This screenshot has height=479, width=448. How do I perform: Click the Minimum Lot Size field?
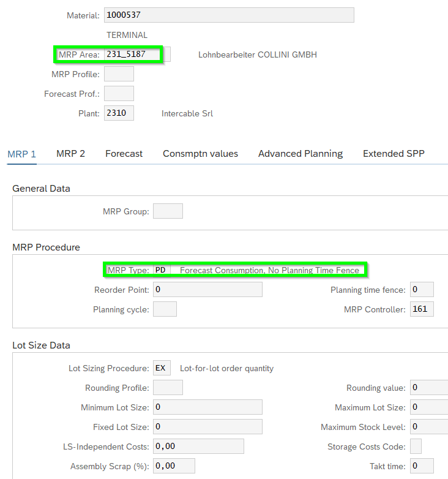pos(207,407)
